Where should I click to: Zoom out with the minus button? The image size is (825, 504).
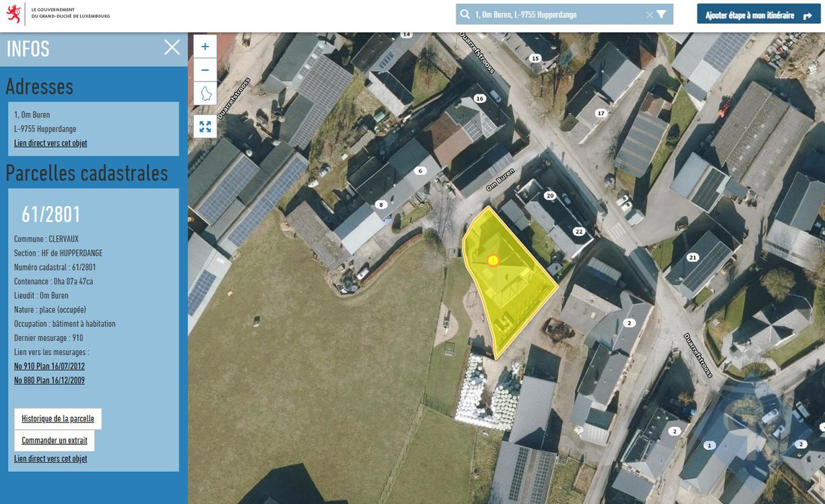[205, 70]
